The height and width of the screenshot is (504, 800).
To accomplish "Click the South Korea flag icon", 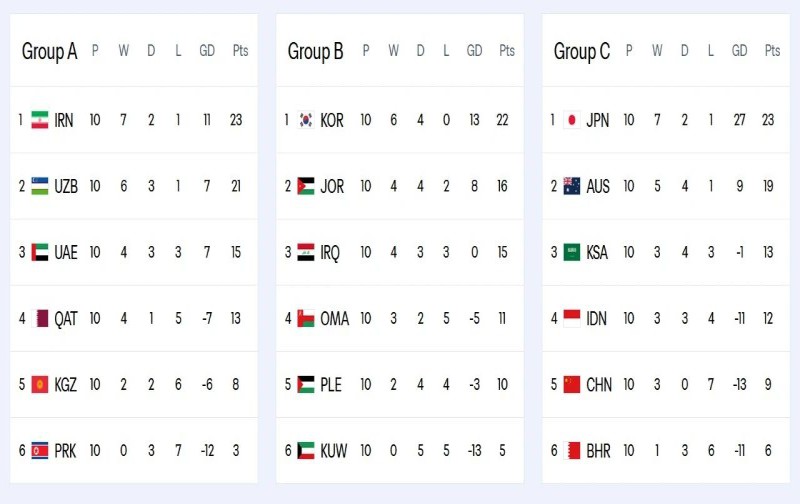I will pos(306,120).
